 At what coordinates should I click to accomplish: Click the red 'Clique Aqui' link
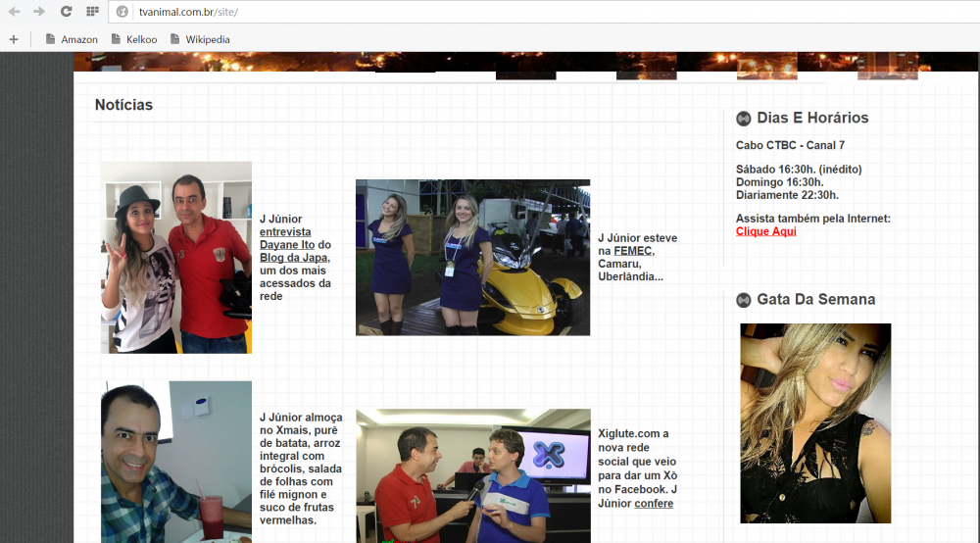click(x=765, y=231)
